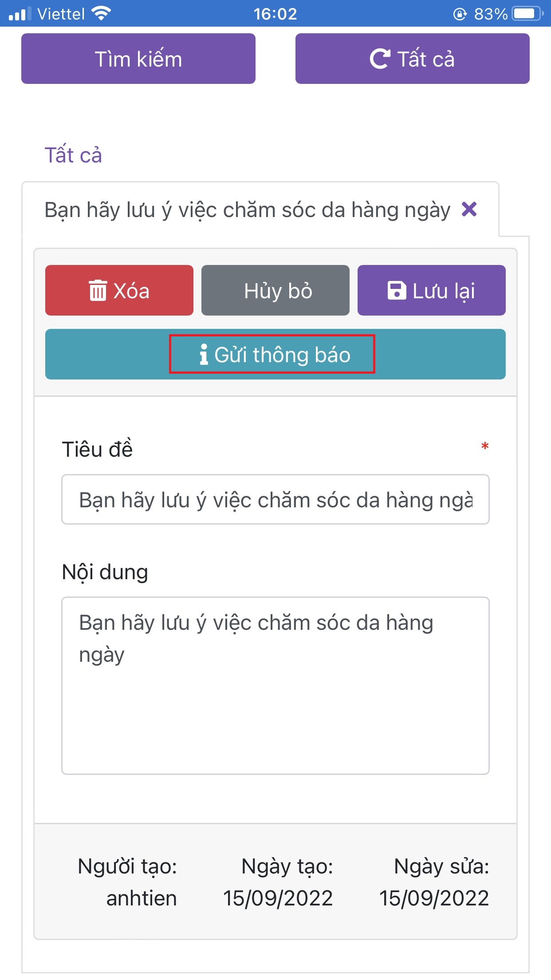Reload list with top Tất cả button
Screen dimensions: 551x980
413,59
